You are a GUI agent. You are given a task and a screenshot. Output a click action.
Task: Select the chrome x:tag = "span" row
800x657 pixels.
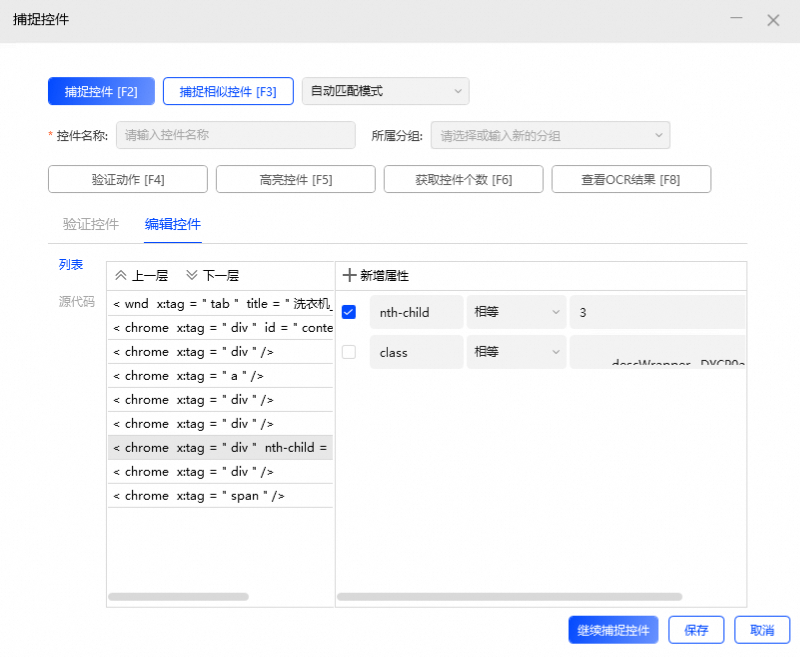[220, 496]
